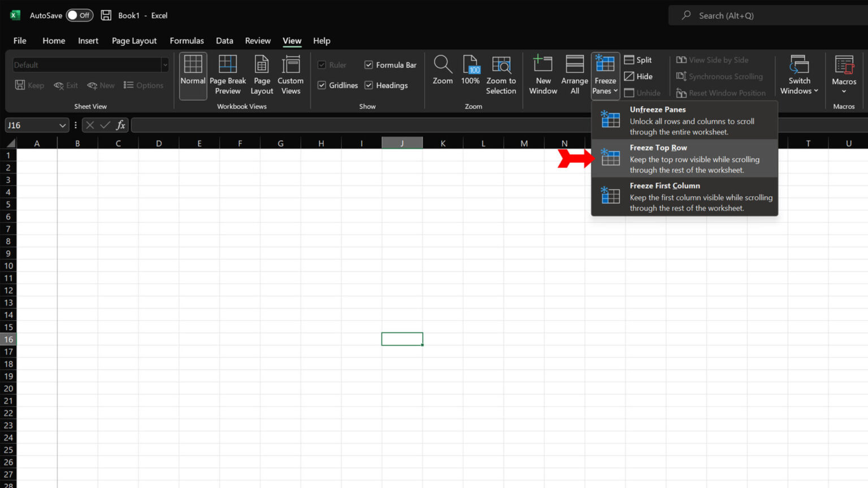Turn on the AutoSave switch

point(78,15)
